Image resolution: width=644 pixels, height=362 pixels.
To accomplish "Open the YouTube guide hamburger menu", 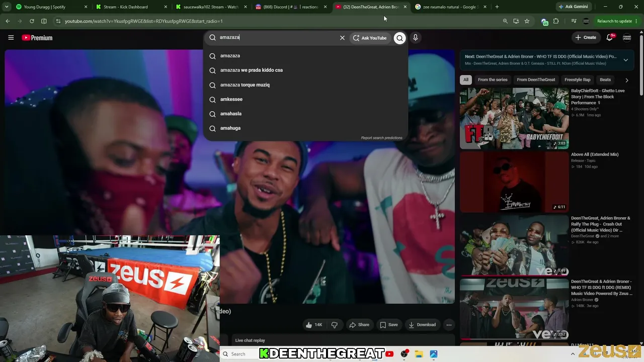I will click(x=11, y=38).
